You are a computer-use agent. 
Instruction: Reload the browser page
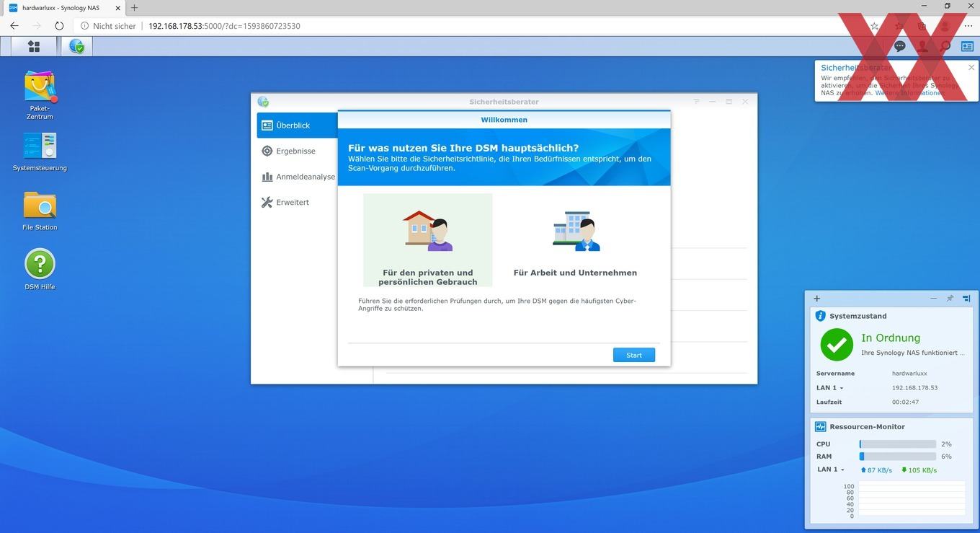59,25
